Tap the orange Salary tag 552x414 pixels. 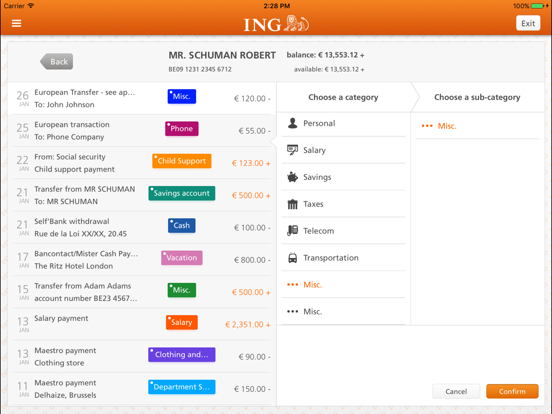pos(182,322)
